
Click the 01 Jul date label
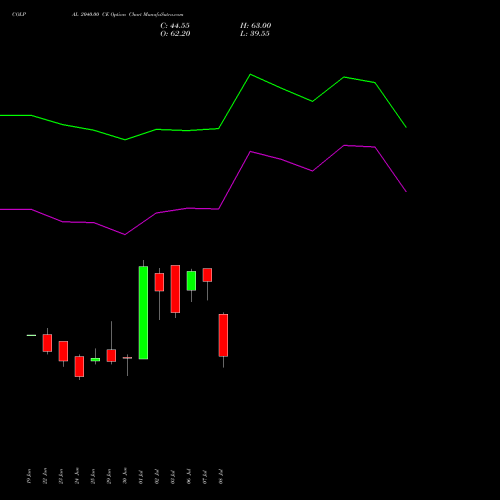point(141,477)
